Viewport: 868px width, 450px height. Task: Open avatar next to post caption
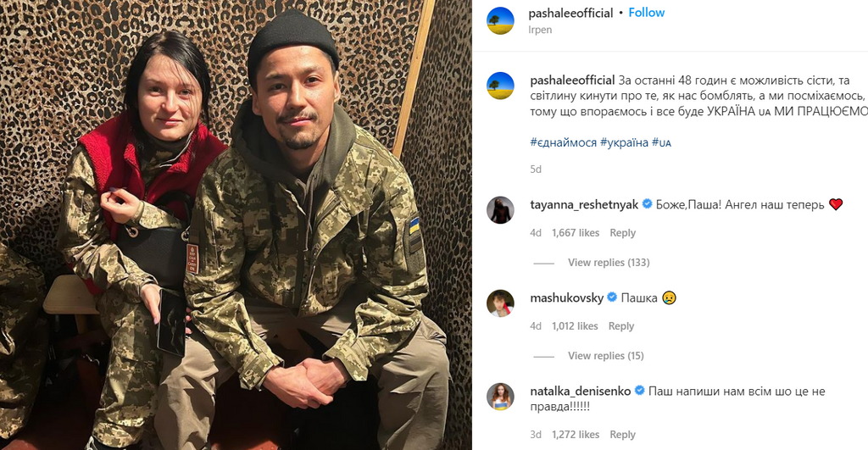pos(500,86)
